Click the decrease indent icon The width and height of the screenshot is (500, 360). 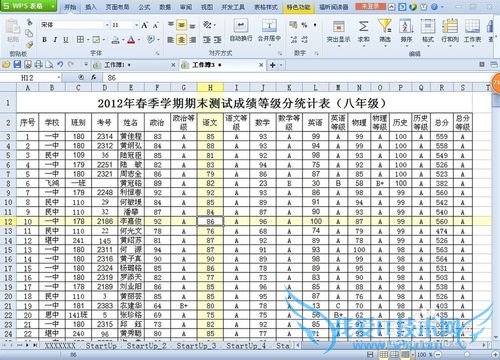pyautogui.click(x=207, y=40)
